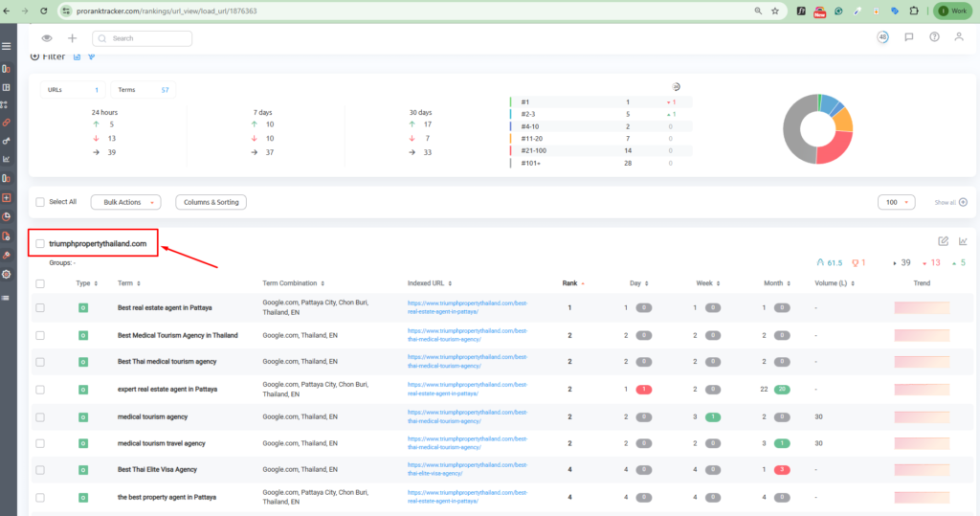Click the orange segment of the donut chart

point(844,120)
